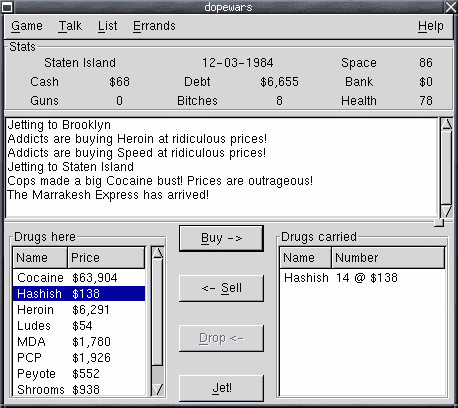Click the drugs list scroll up arrow
Viewport: 458px width, 408px height.
(158, 253)
